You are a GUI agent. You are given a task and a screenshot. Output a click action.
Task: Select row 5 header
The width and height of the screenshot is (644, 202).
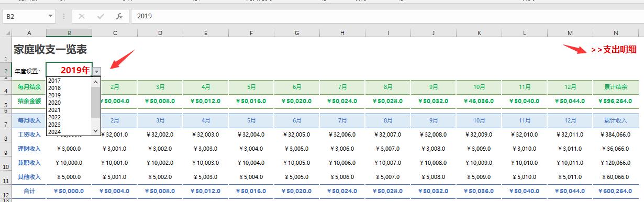(x=6, y=102)
